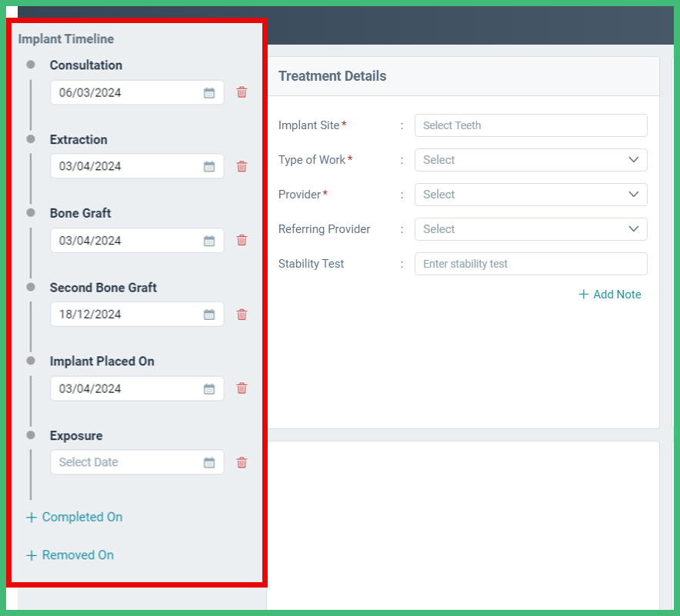Delete the Consultation timeline entry via trash icon
Viewport: 680px width, 616px height.
click(x=242, y=92)
